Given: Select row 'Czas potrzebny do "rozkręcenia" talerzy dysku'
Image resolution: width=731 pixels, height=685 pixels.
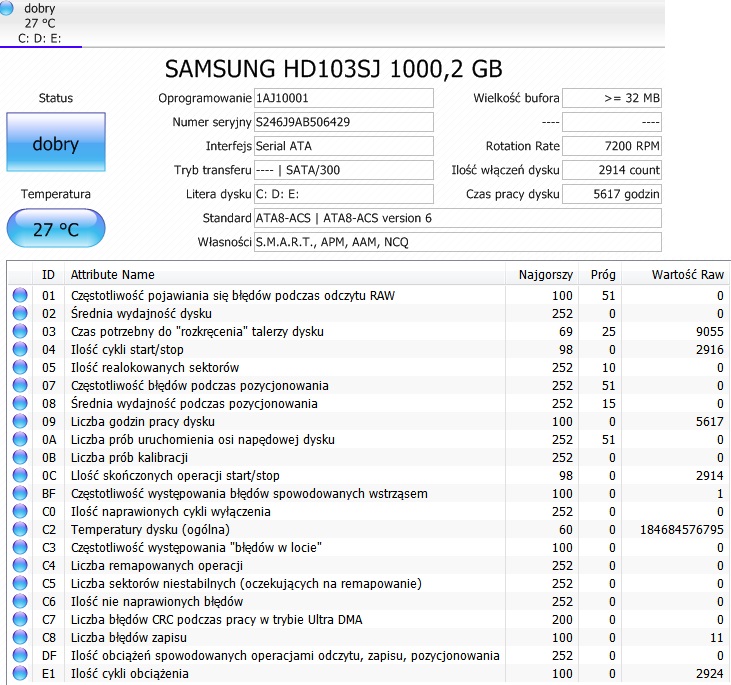Looking at the screenshot, I should 367,332.
